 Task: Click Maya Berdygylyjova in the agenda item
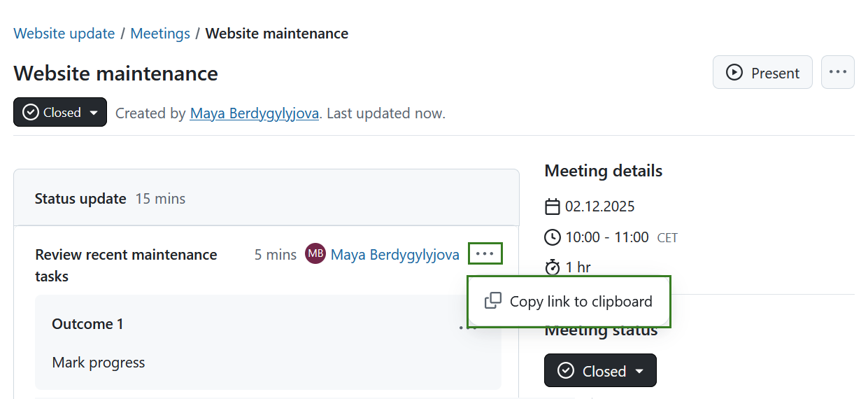click(x=394, y=255)
